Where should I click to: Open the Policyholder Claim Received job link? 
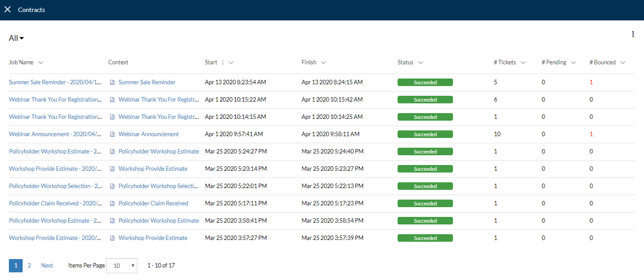55,204
